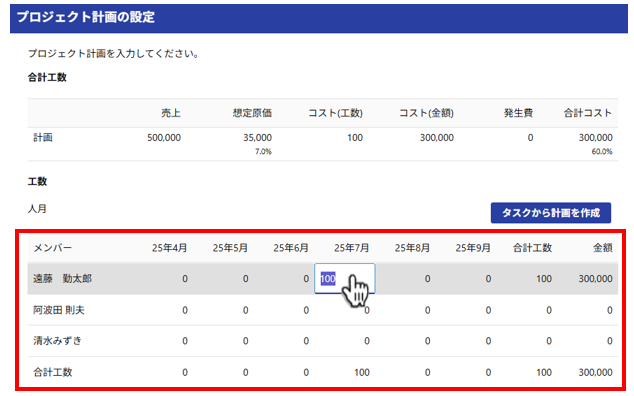Click the タスクから計画を作成 button

[x=551, y=213]
